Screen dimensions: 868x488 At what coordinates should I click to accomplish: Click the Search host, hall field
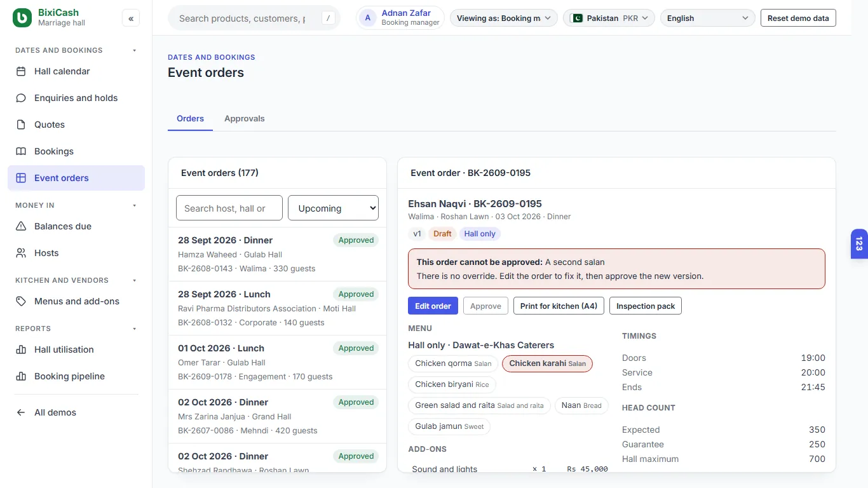coord(229,208)
